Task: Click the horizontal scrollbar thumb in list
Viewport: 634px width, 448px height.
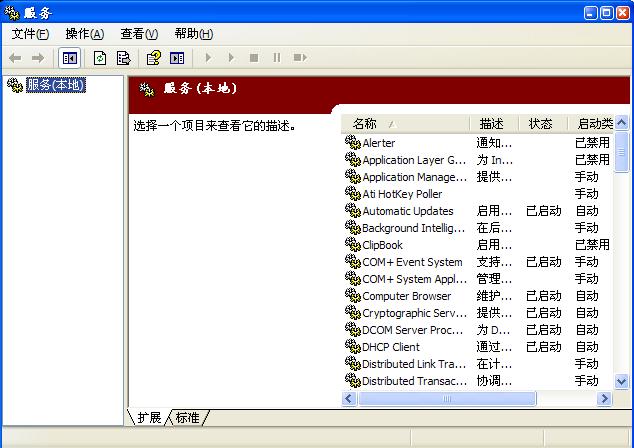Action: [447, 399]
